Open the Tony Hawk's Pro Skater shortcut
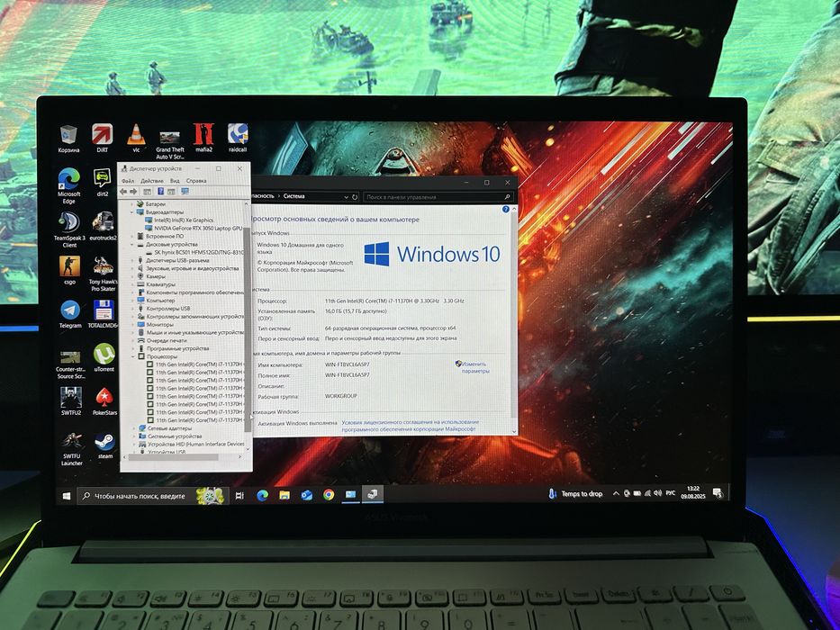The height and width of the screenshot is (630, 840). [103, 274]
